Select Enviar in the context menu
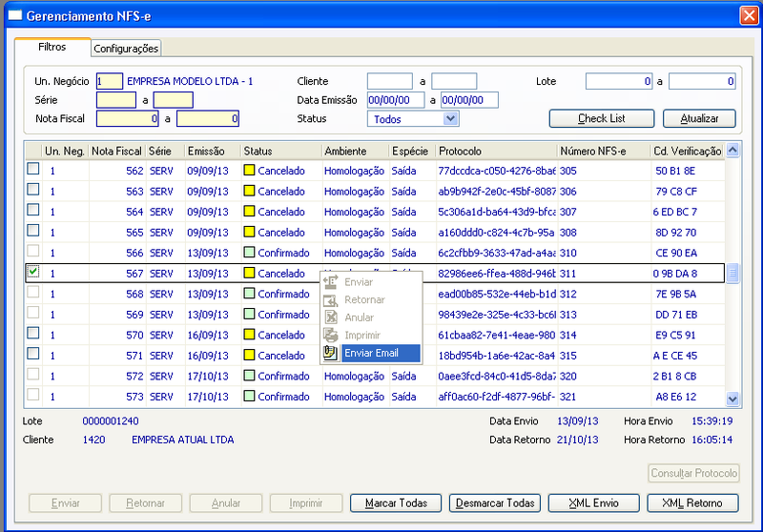The width and height of the screenshot is (763, 532). 371,282
